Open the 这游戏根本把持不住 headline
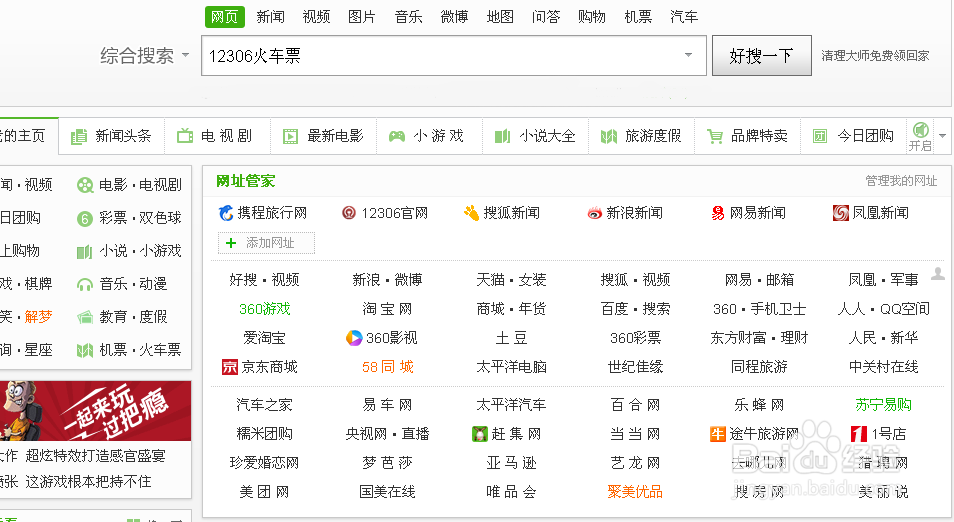The height and width of the screenshot is (522, 954). click(88, 482)
